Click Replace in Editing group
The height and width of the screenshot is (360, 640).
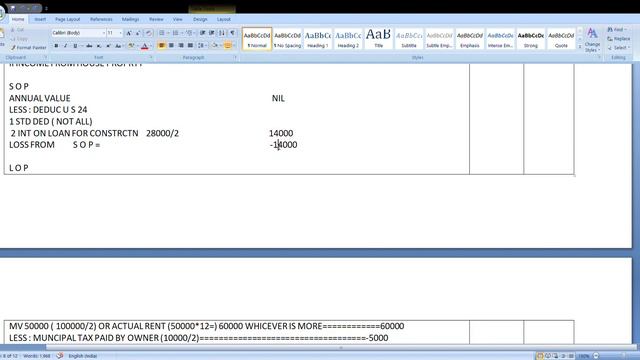click(x=619, y=39)
